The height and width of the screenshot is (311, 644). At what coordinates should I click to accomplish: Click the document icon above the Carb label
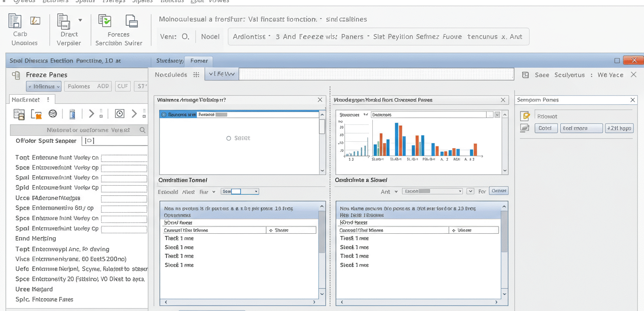15,21
